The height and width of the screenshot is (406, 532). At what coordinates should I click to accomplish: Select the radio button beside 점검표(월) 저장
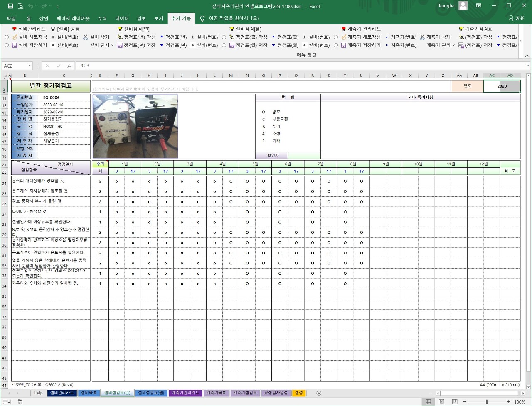tap(224, 45)
